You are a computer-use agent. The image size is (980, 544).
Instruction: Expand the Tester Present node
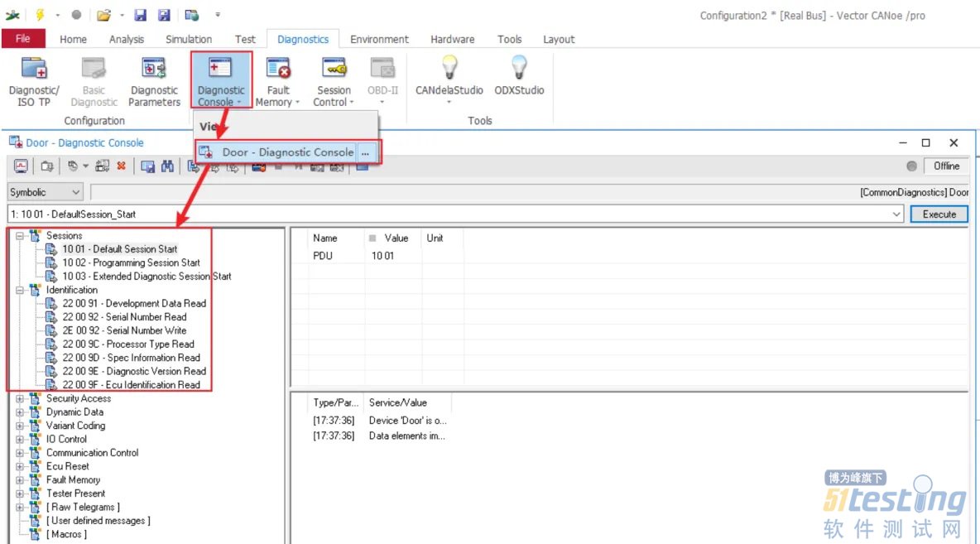20,493
